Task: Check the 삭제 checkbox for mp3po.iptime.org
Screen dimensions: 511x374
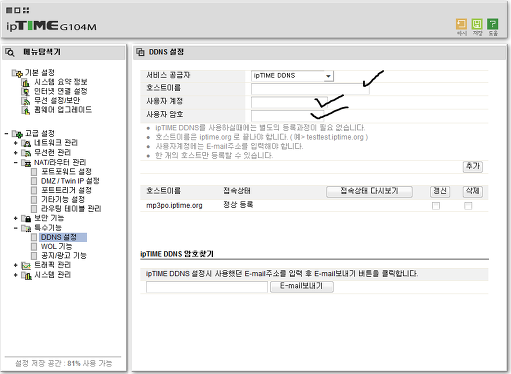Action: pyautogui.click(x=468, y=206)
